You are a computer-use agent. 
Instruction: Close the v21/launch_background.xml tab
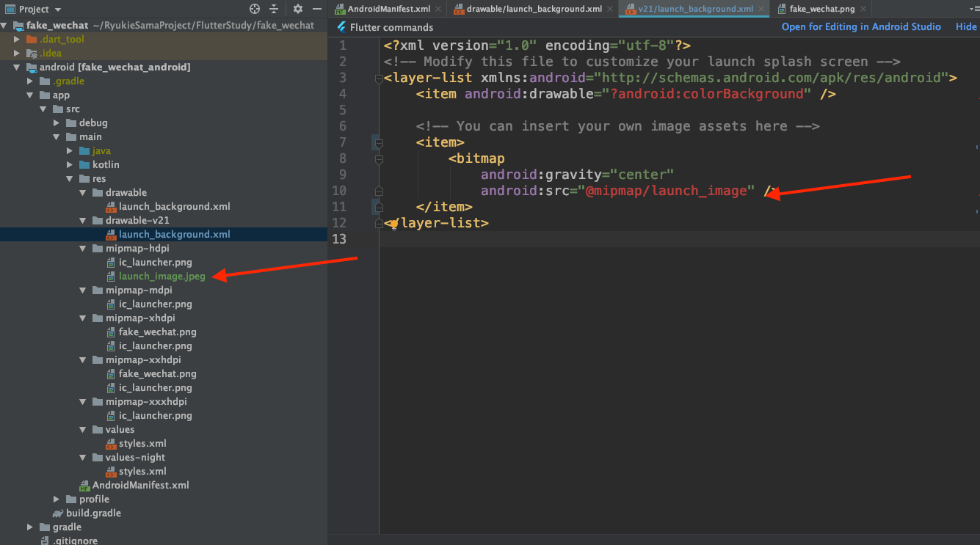pyautogui.click(x=760, y=9)
